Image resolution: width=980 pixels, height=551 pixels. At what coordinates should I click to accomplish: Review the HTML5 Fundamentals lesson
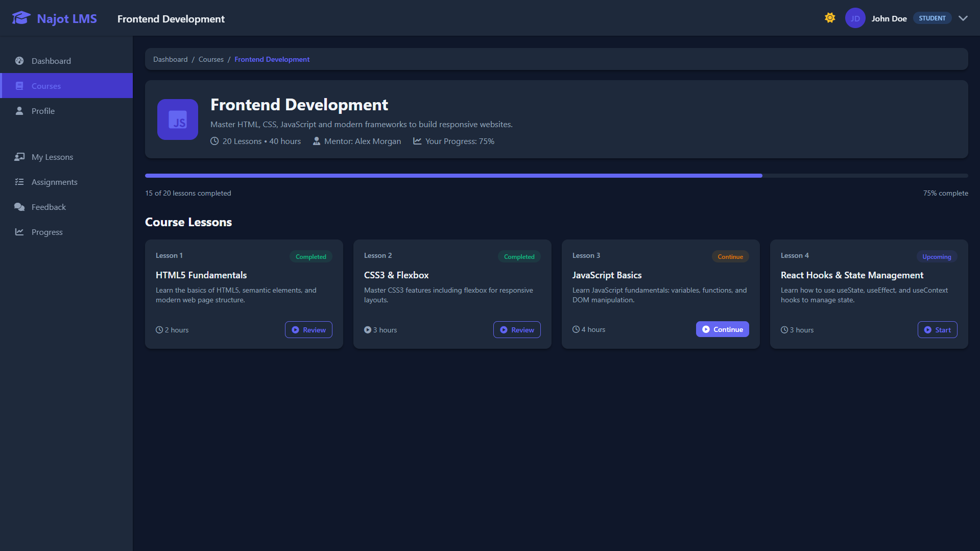point(308,330)
